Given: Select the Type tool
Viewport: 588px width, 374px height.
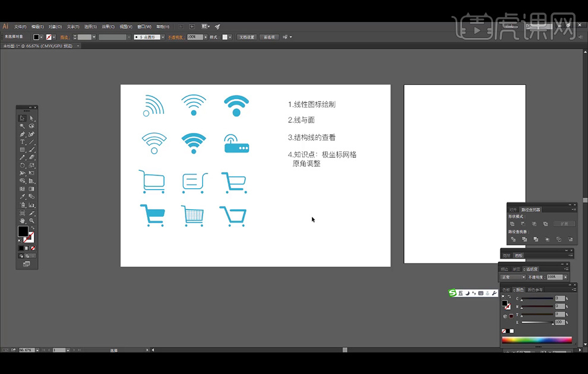Looking at the screenshot, I should (x=23, y=142).
